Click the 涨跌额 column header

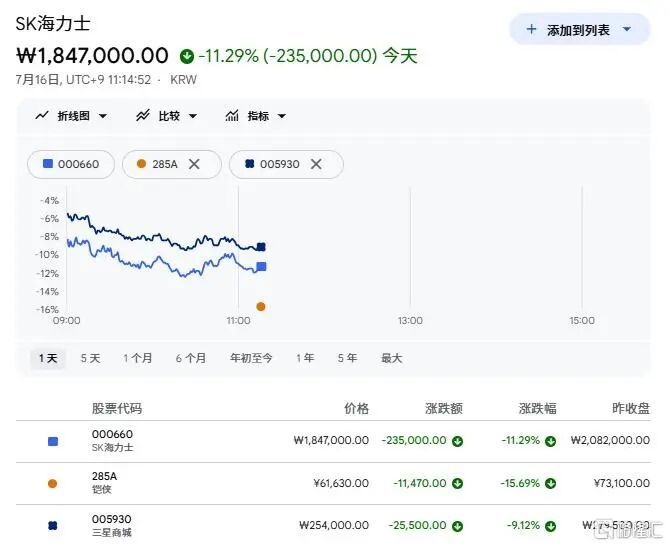tap(444, 409)
